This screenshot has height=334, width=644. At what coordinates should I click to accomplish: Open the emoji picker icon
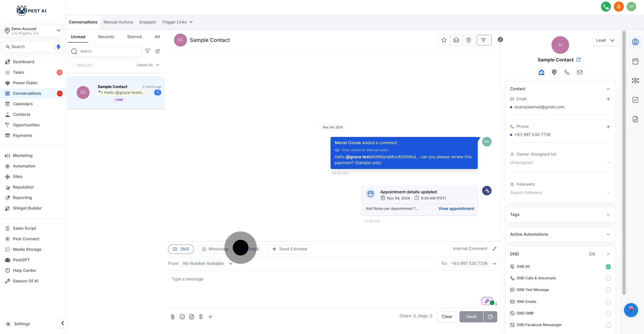coord(182,317)
